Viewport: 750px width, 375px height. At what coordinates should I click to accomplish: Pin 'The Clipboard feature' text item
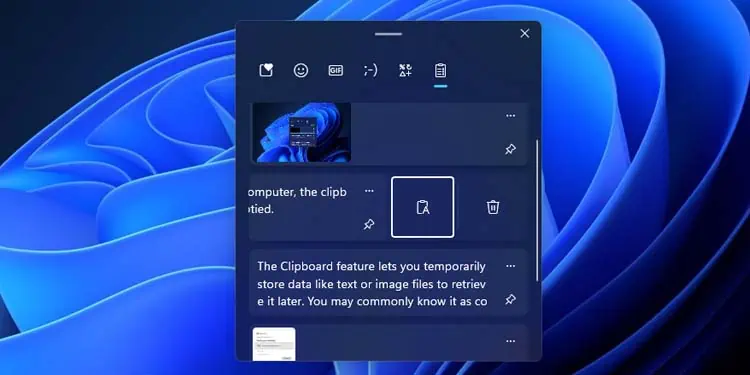click(x=511, y=299)
